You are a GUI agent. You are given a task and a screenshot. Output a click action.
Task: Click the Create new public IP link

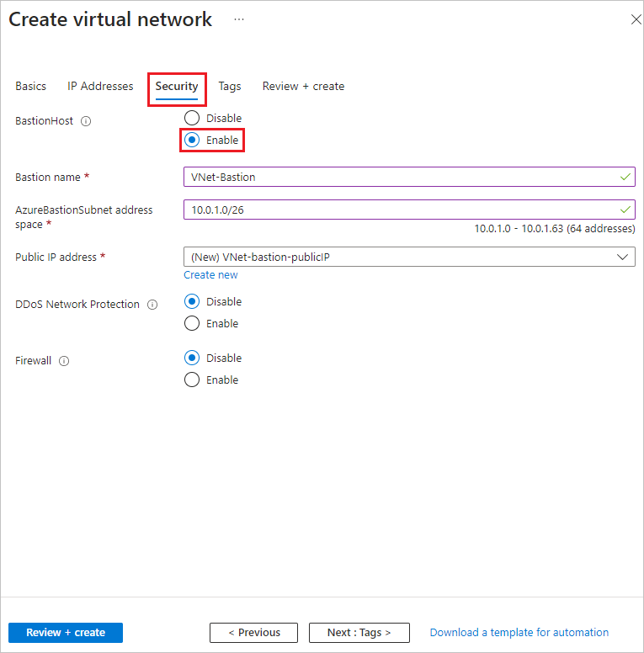click(x=210, y=275)
